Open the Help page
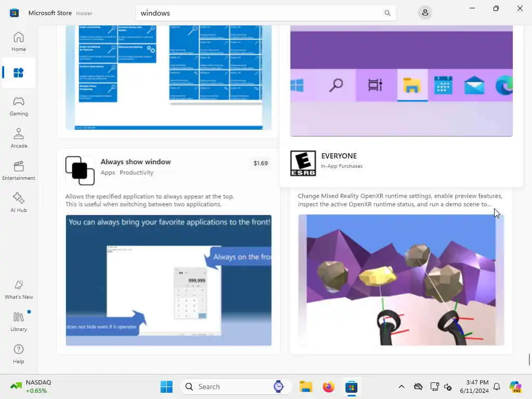Image resolution: width=532 pixels, height=399 pixels. (x=18, y=354)
